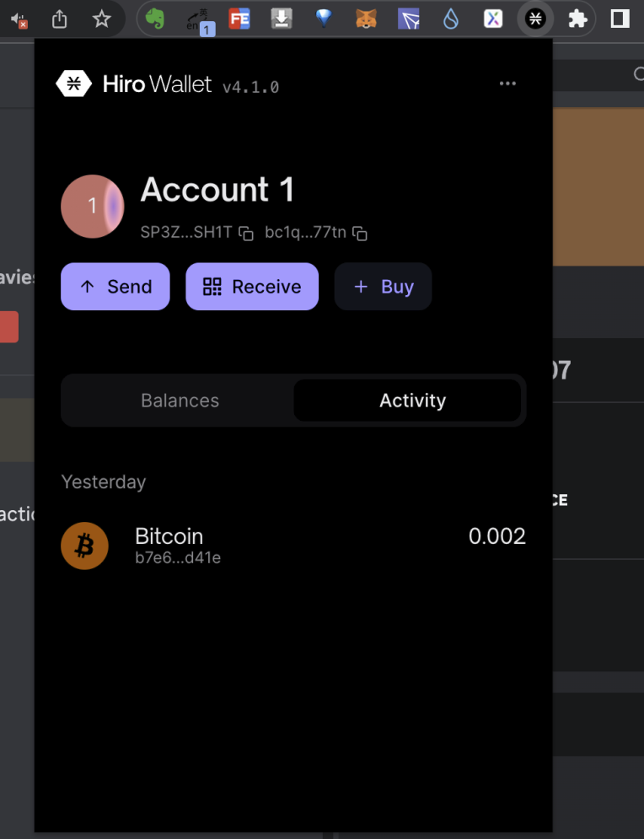Click the download icon in the browser toolbar

(282, 19)
